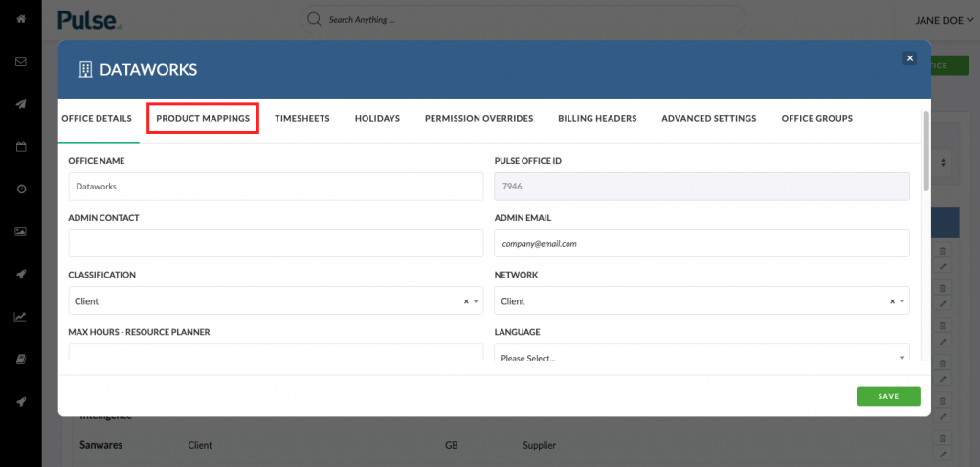Click the green Save button
The height and width of the screenshot is (467, 980).
pos(889,396)
